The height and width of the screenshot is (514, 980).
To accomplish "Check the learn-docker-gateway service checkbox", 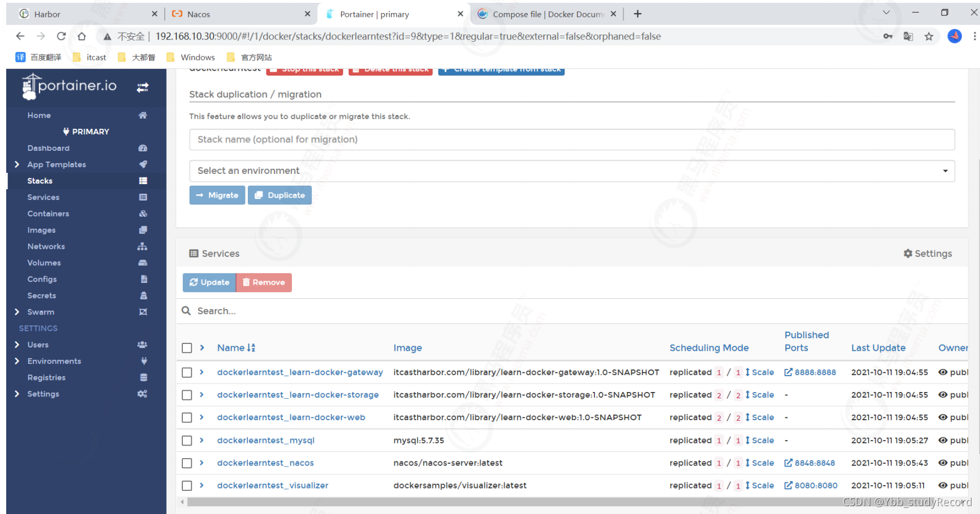I will coord(187,373).
